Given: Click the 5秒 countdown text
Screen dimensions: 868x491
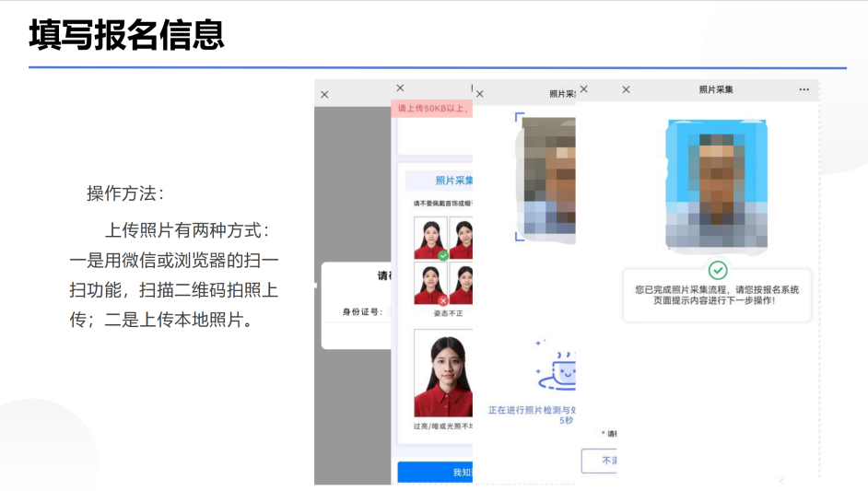Looking at the screenshot, I should coord(567,421).
